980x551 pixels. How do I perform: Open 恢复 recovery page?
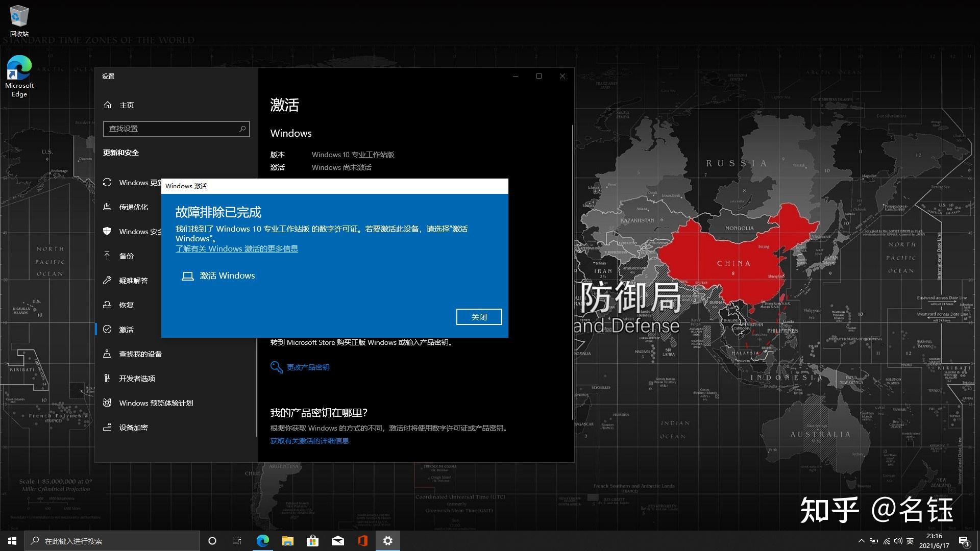(126, 305)
